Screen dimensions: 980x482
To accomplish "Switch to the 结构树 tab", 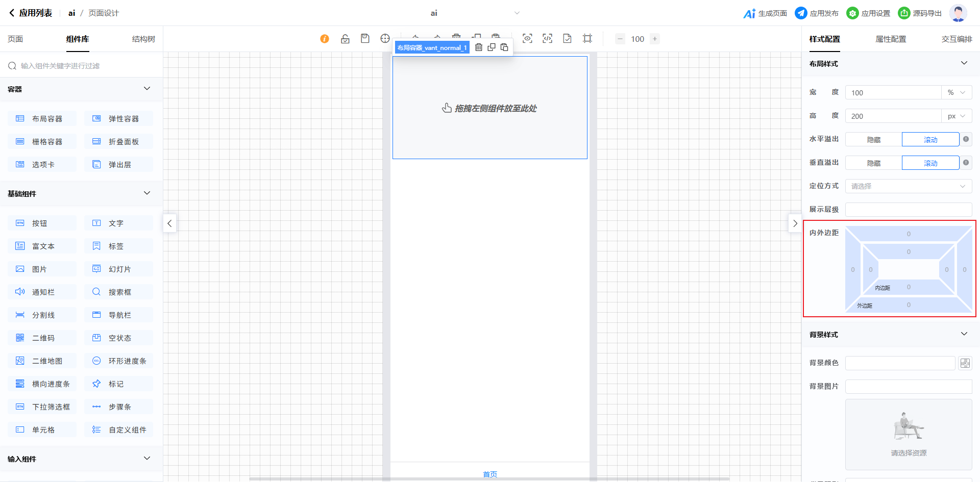I will click(x=143, y=39).
